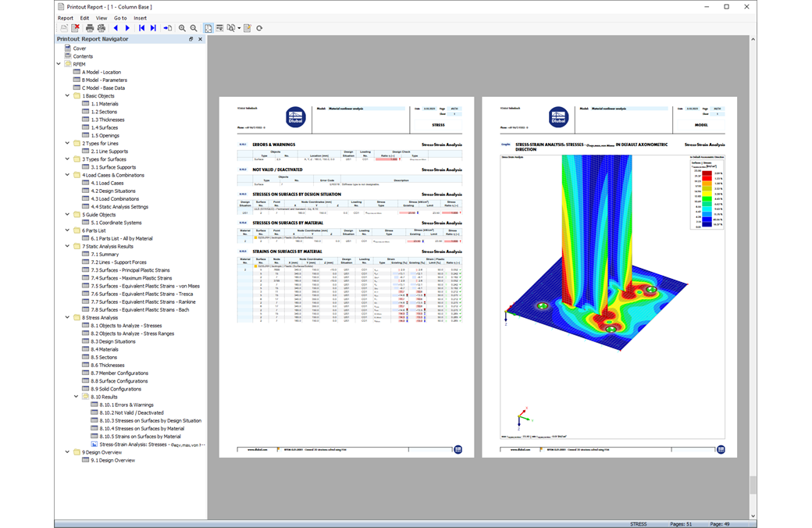Click the refresh report icon
This screenshot has width=812, height=528.
pyautogui.click(x=259, y=28)
